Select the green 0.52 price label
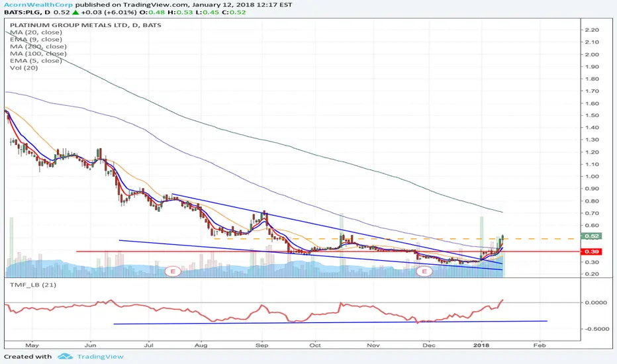The height and width of the screenshot is (364, 617). click(591, 236)
